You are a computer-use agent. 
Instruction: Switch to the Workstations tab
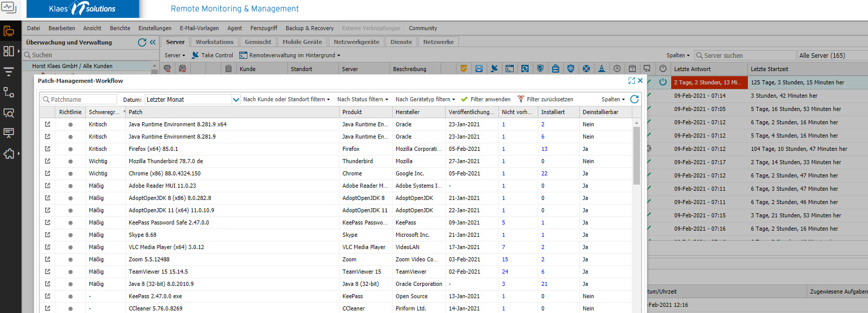(215, 42)
